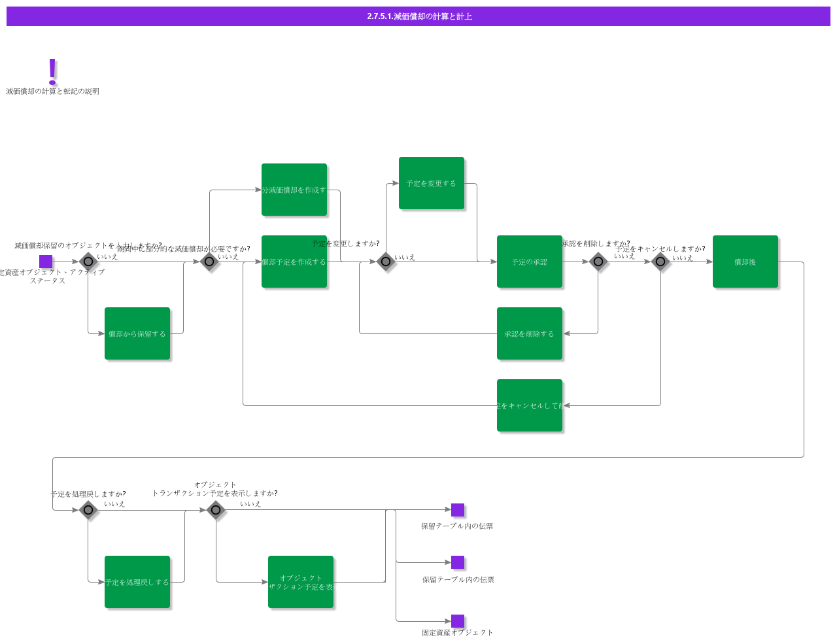
Task: Click the 減価償却保留のオブジェクトを入力しますか? question text
Action: [x=88, y=246]
